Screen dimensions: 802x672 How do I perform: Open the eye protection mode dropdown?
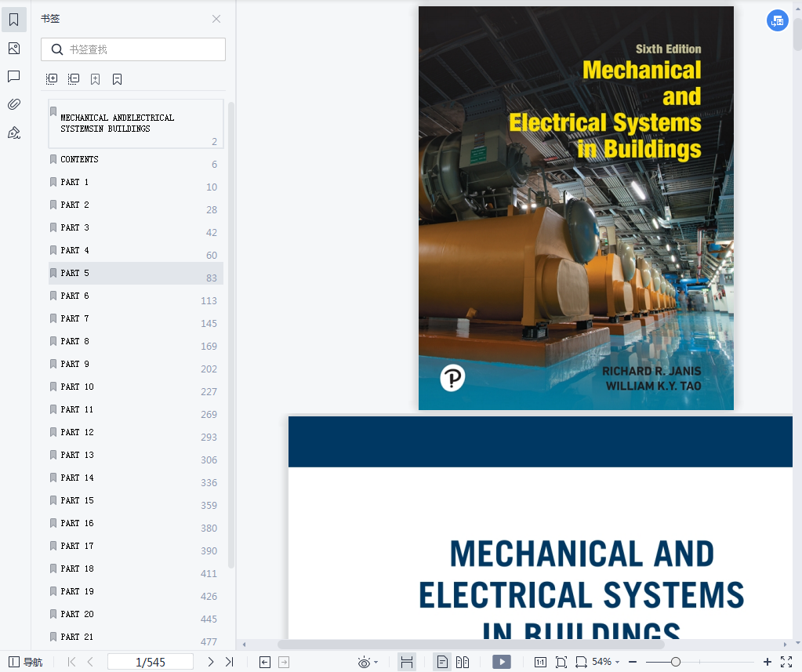pyautogui.click(x=368, y=663)
